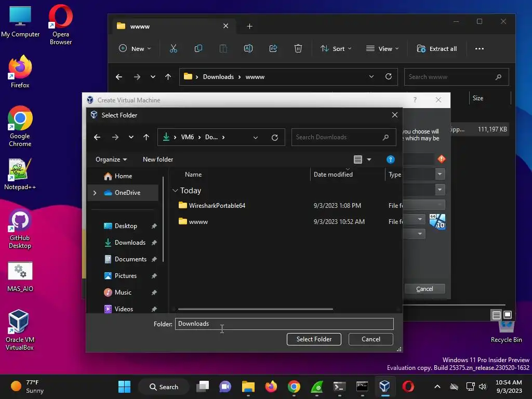Sort by Name column header
532x399 pixels.
point(193,175)
